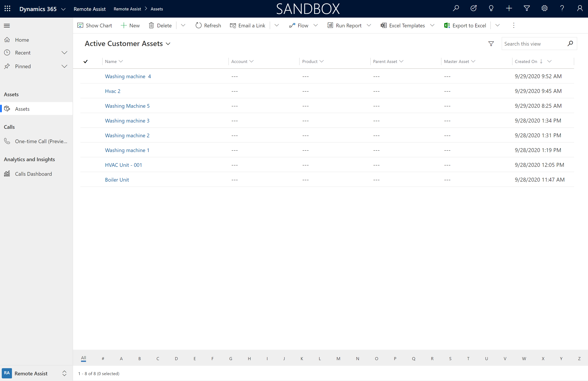The height and width of the screenshot is (381, 588).
Task: Expand the Active Customer Assets dropdown
Action: tap(169, 43)
